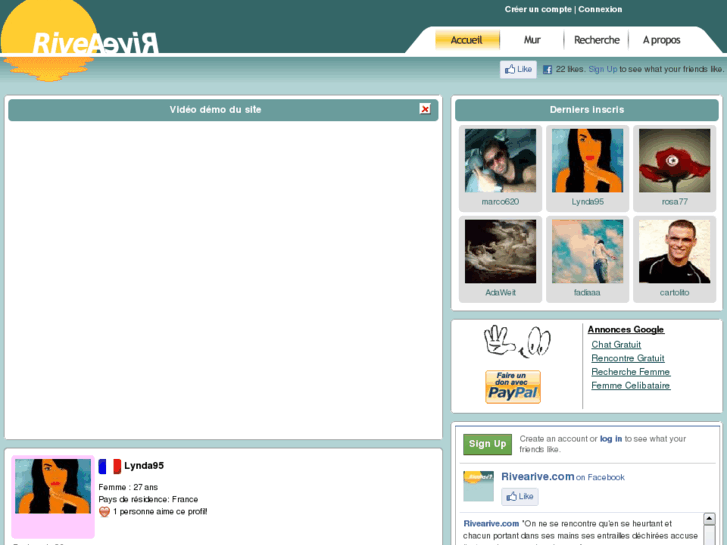
Task: Open the Recherche Femme ad link
Action: tap(631, 372)
